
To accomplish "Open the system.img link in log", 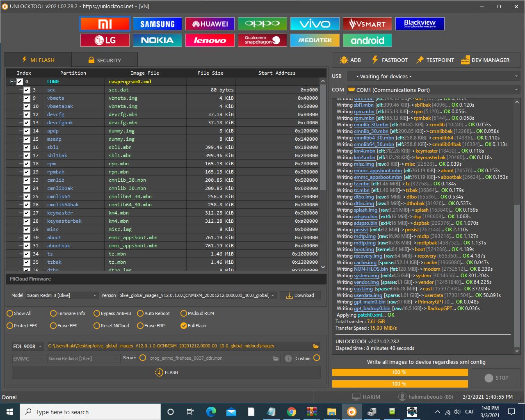I will [x=366, y=276].
